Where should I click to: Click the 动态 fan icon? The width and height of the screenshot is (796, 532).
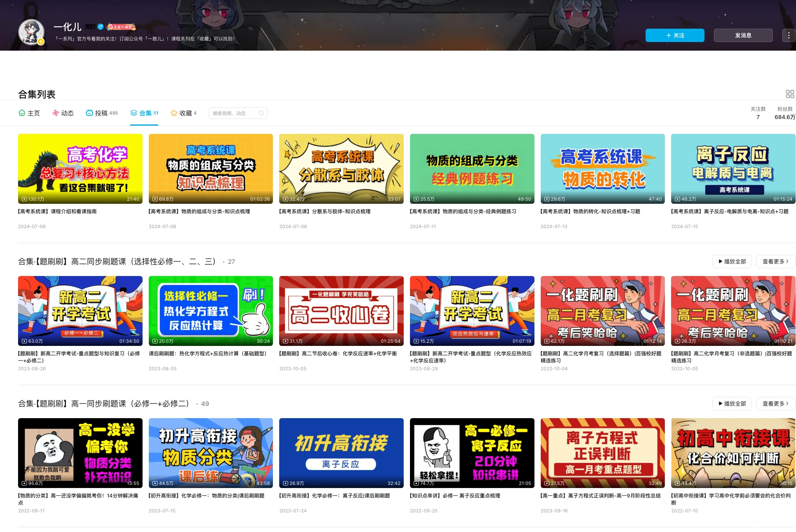[x=55, y=113]
